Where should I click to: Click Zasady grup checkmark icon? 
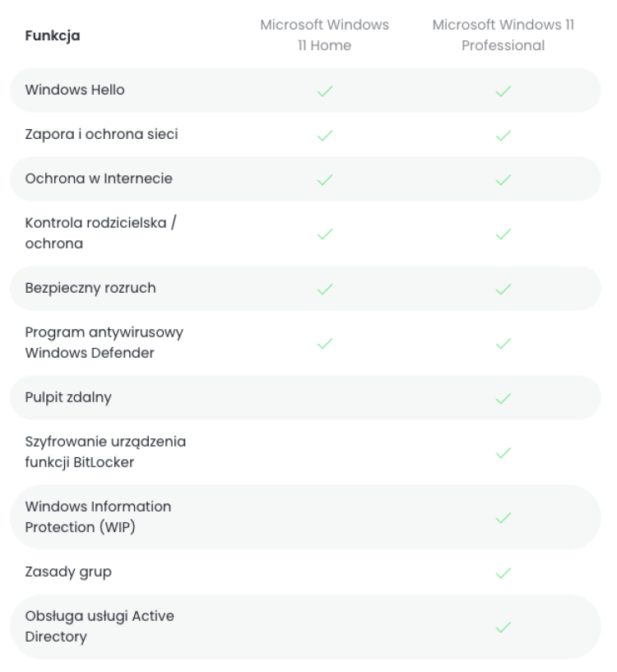[x=503, y=572]
